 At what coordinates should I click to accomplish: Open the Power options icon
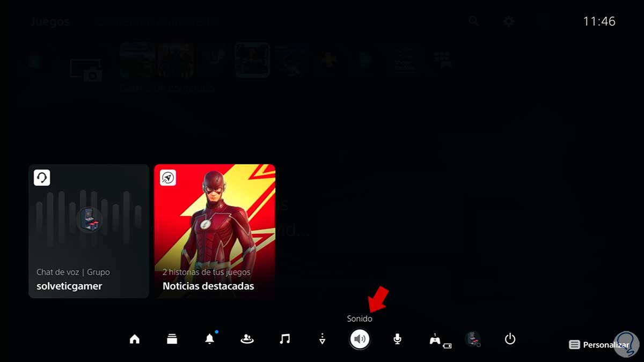click(x=510, y=339)
